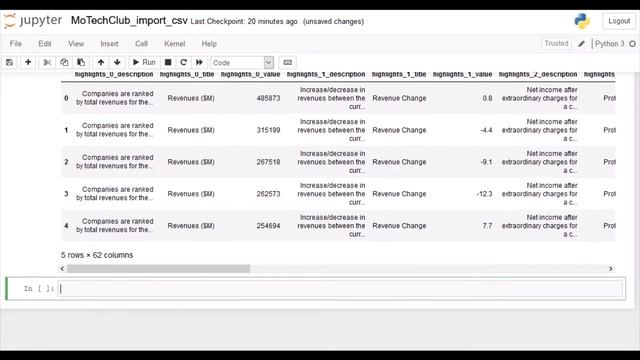Click the Python 3 kernel name
This screenshot has height=360, width=640.
609,44
